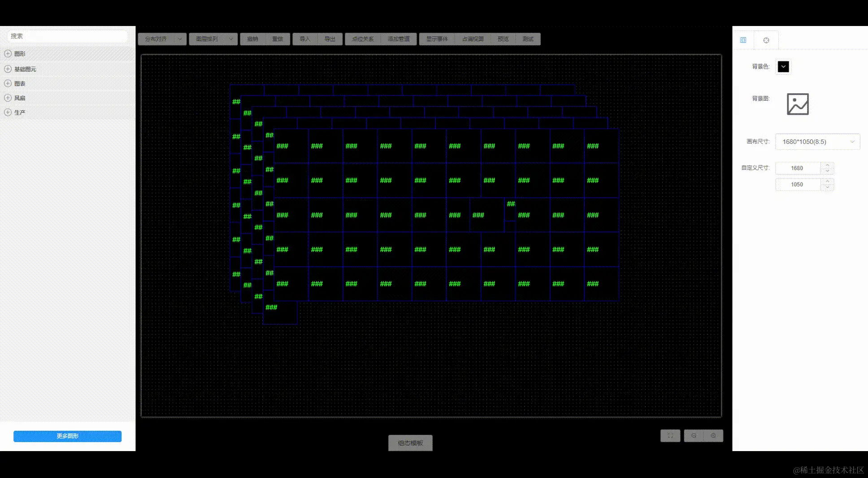This screenshot has height=478, width=868.
Task: Open the background image (背景图) picker
Action: 797,104
